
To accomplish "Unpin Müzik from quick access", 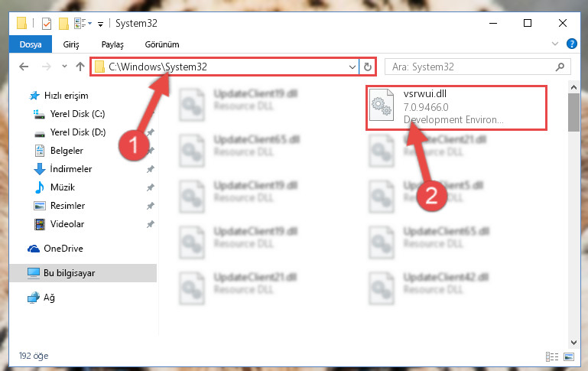I will (x=151, y=187).
